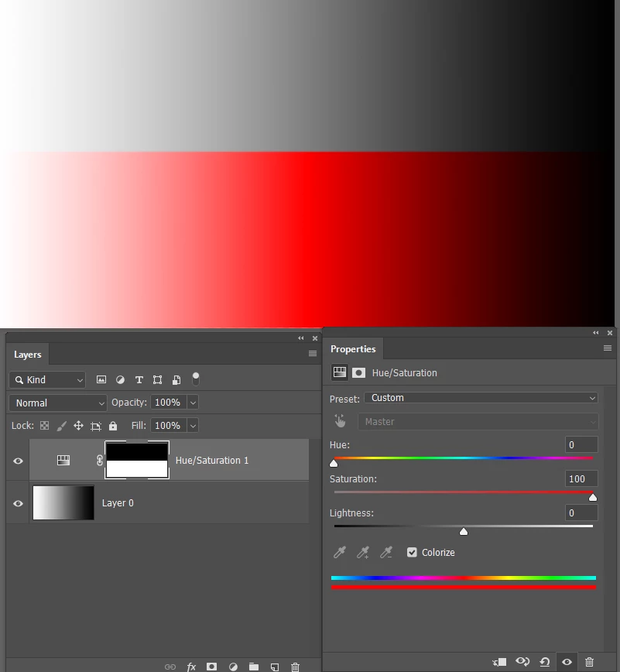Toggle shape layer filter icon
620x672 pixels.
(x=158, y=379)
